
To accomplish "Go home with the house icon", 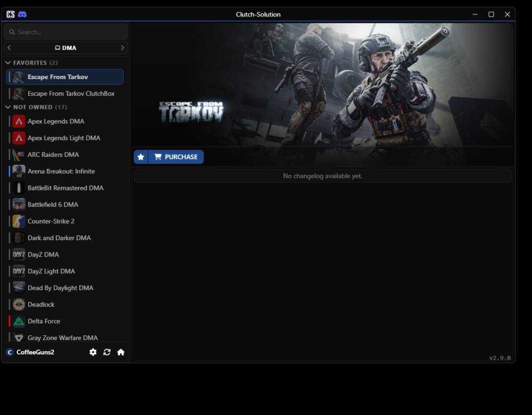I will (x=121, y=352).
